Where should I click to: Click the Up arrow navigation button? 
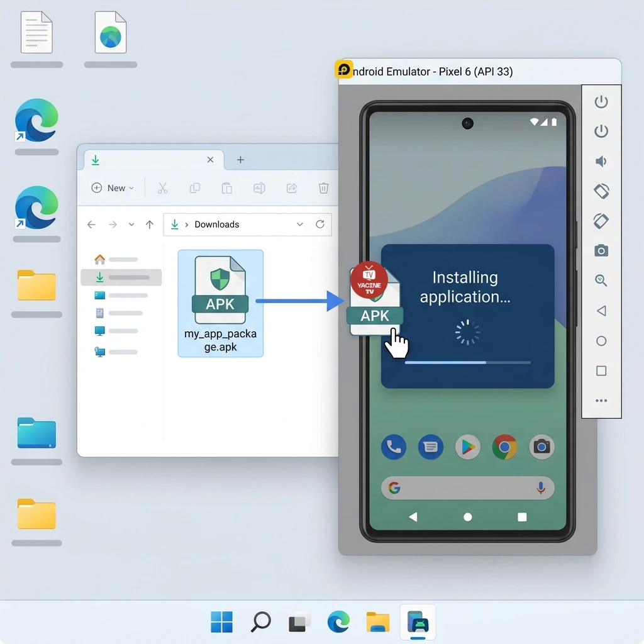[150, 225]
